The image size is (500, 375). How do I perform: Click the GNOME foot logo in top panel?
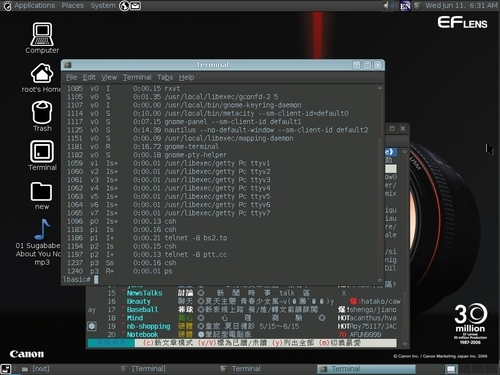[x=7, y=6]
